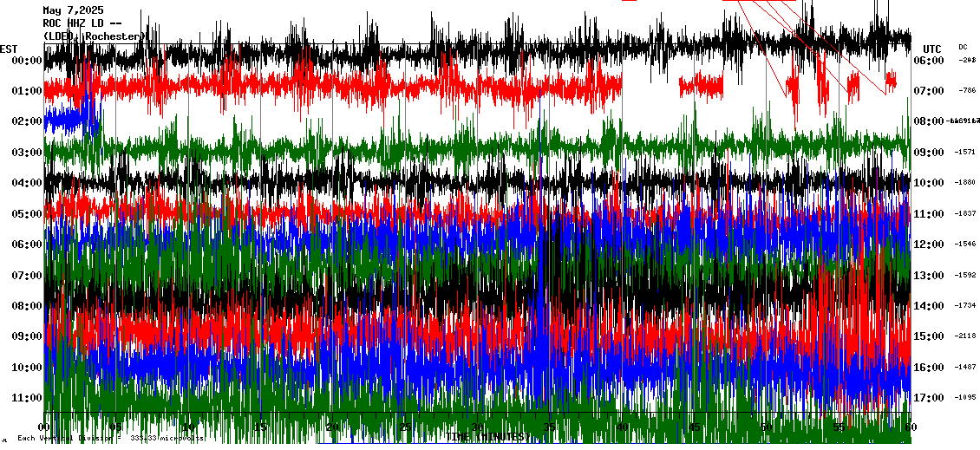The width and height of the screenshot is (980, 450).
Task: Click the minute axis label "00"
Action: 44,427
